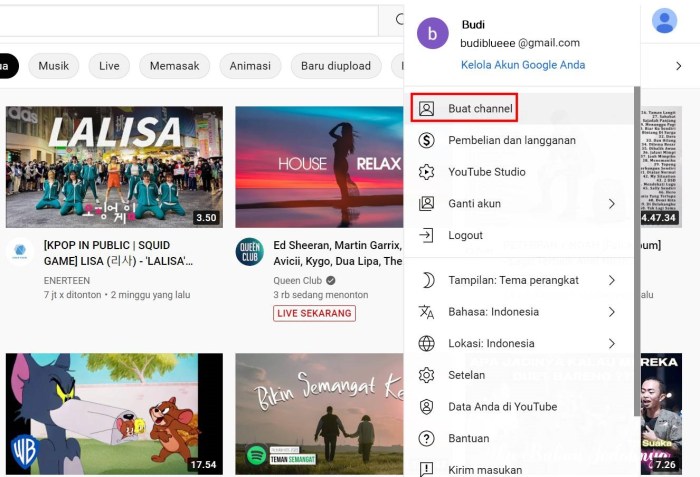Open the thumbnail with 4.47.34 duration
Image resolution: width=700 pixels, height=477 pixels.
(x=661, y=167)
